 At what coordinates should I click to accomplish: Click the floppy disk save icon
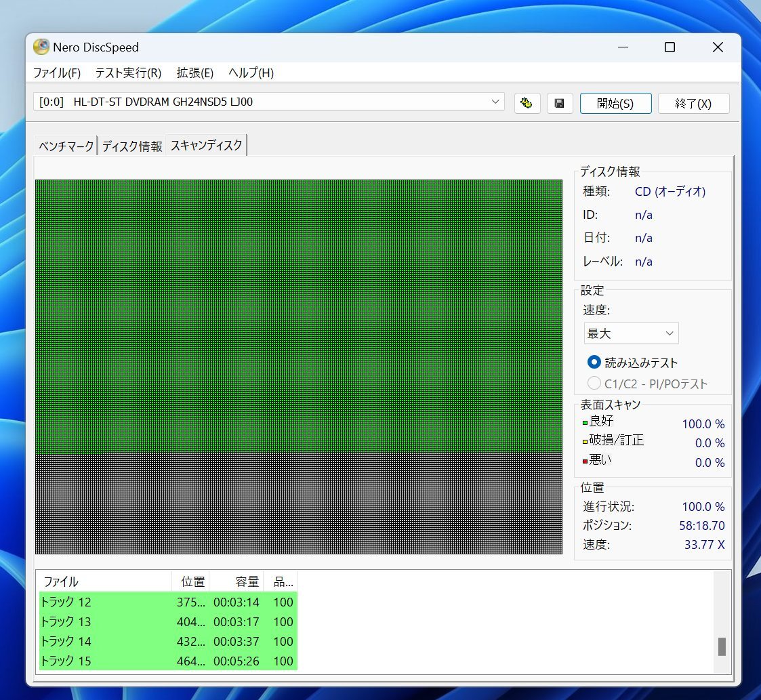[x=560, y=103]
